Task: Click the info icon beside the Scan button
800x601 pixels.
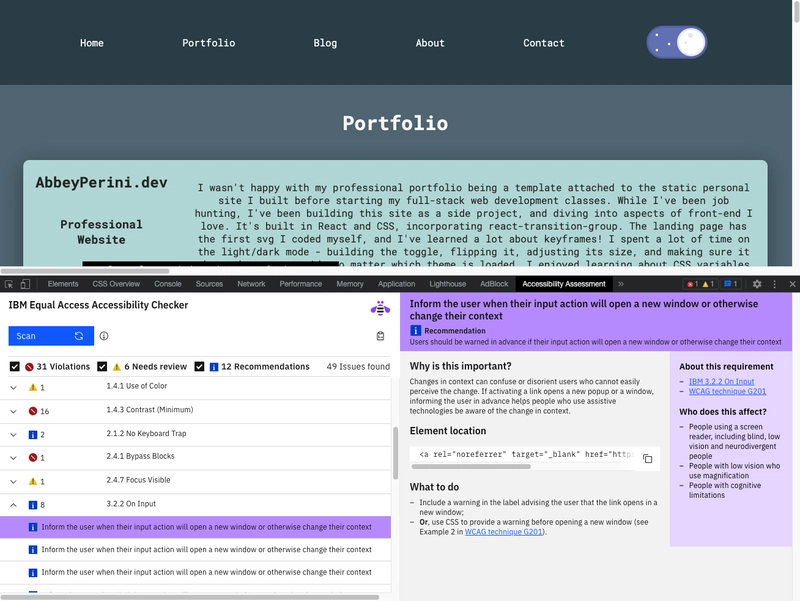Action: 104,335
